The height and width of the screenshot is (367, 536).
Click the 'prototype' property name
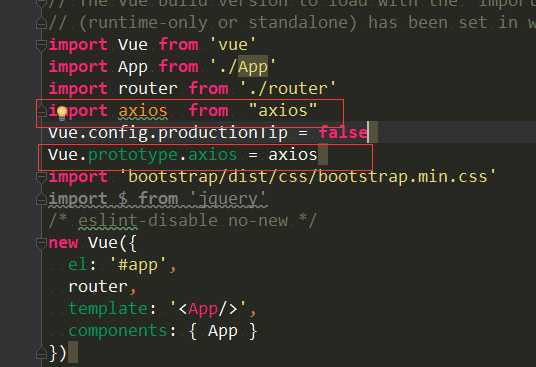coord(133,155)
